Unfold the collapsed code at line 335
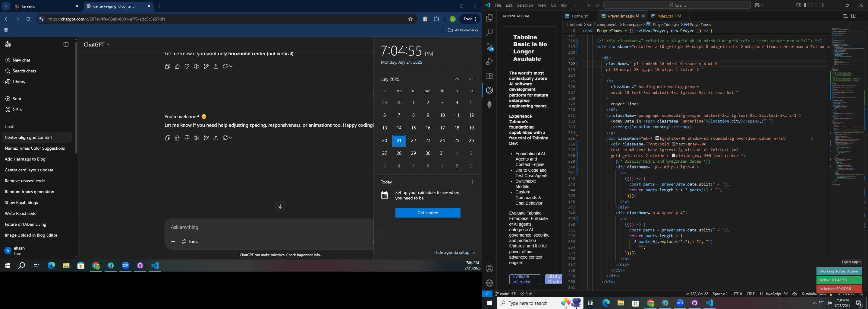The height and width of the screenshot is (309, 868). (811, 139)
